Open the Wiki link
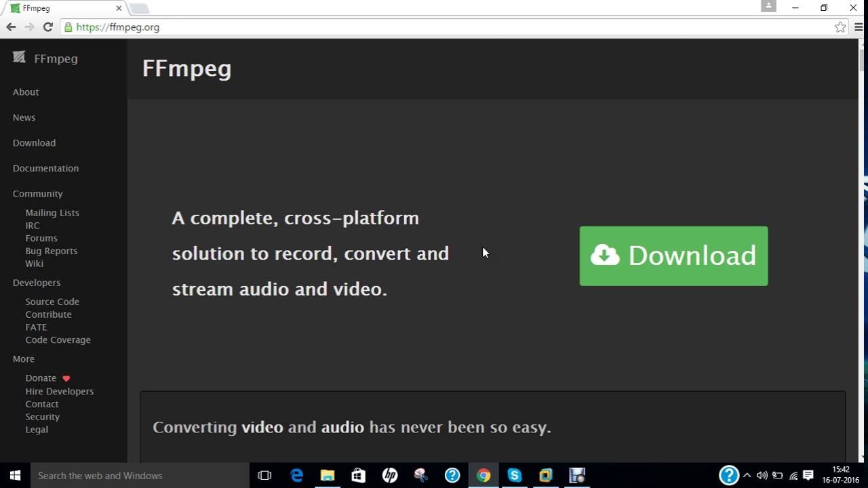 [x=34, y=264]
